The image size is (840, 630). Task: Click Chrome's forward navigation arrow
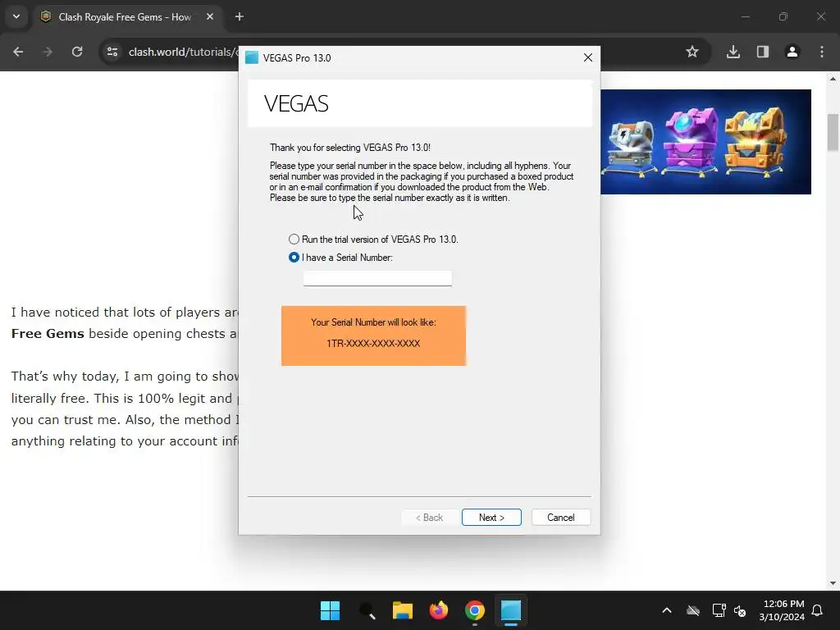48,52
